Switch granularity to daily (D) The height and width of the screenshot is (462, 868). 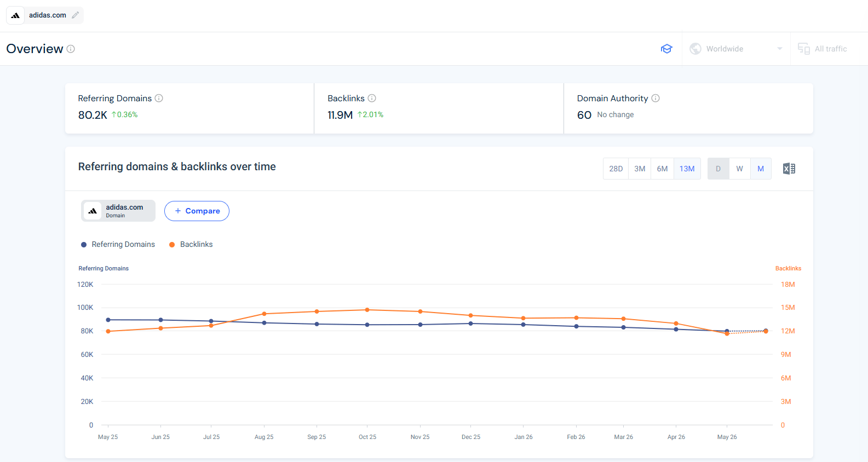(718, 169)
